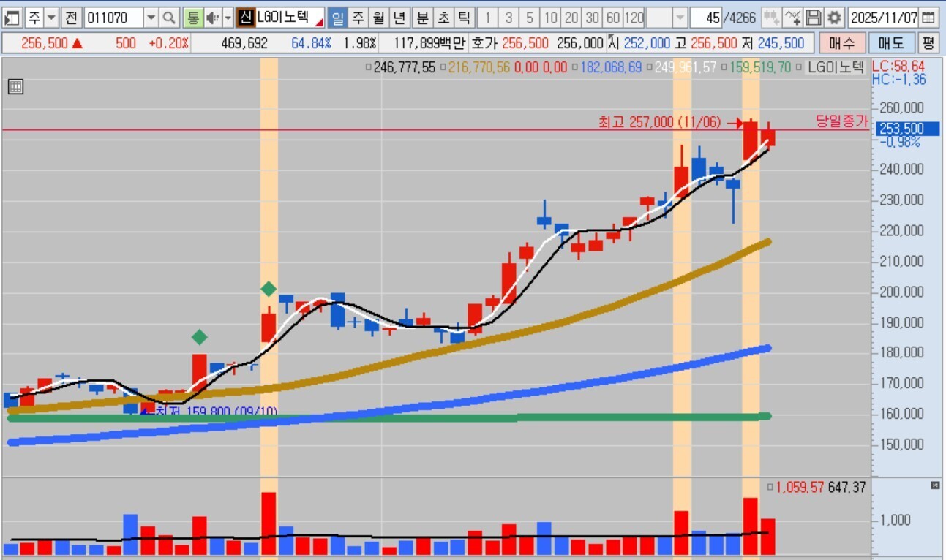
Task: Switch to 년 yearly chart period
Action: (399, 17)
